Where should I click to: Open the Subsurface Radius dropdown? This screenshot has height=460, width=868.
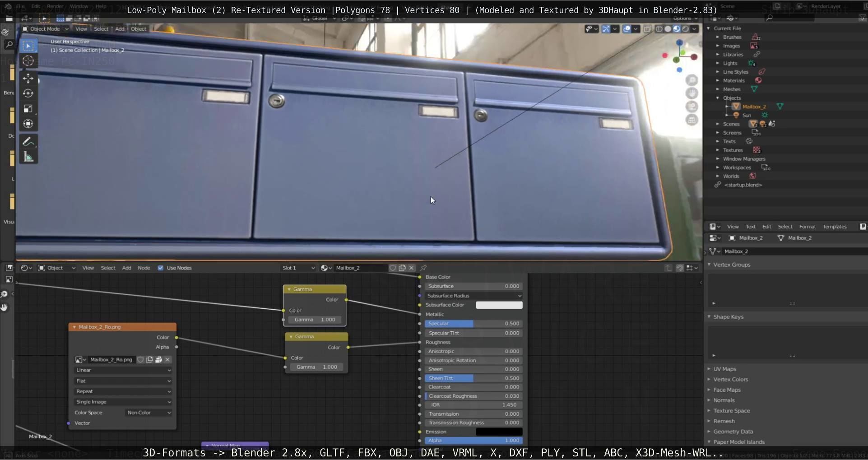[473, 296]
